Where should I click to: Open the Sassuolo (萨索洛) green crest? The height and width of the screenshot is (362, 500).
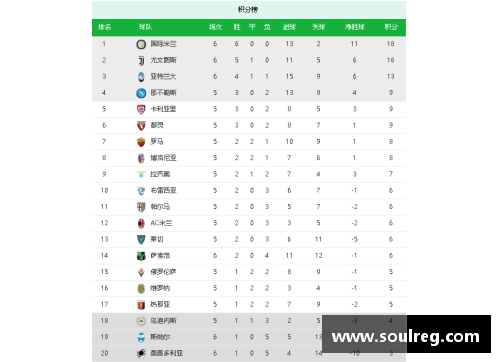pyautogui.click(x=141, y=256)
